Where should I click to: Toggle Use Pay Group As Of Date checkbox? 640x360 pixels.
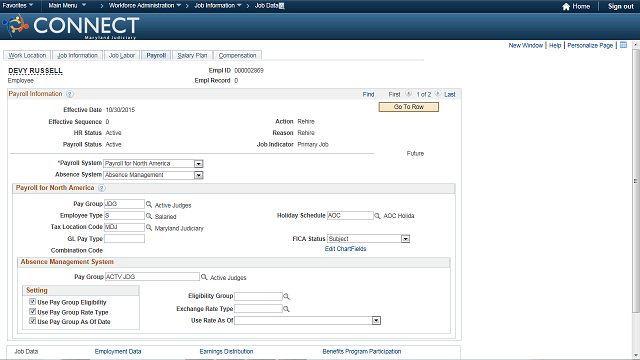(x=33, y=321)
